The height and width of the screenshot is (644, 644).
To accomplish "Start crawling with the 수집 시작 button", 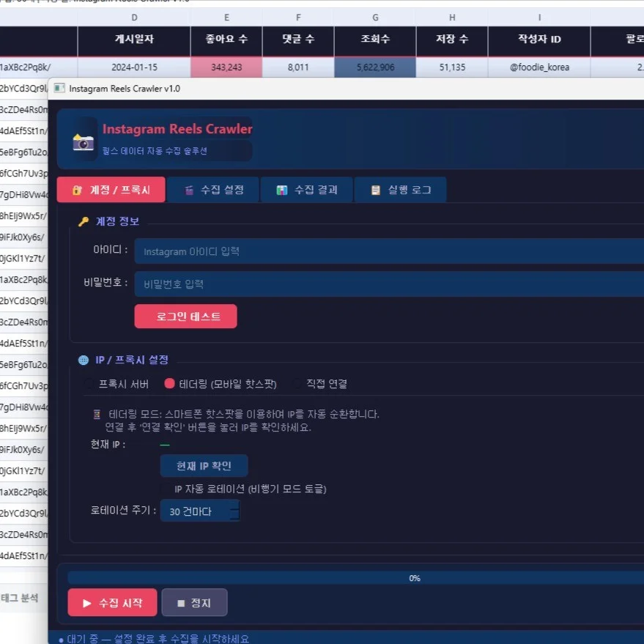I will point(113,602).
